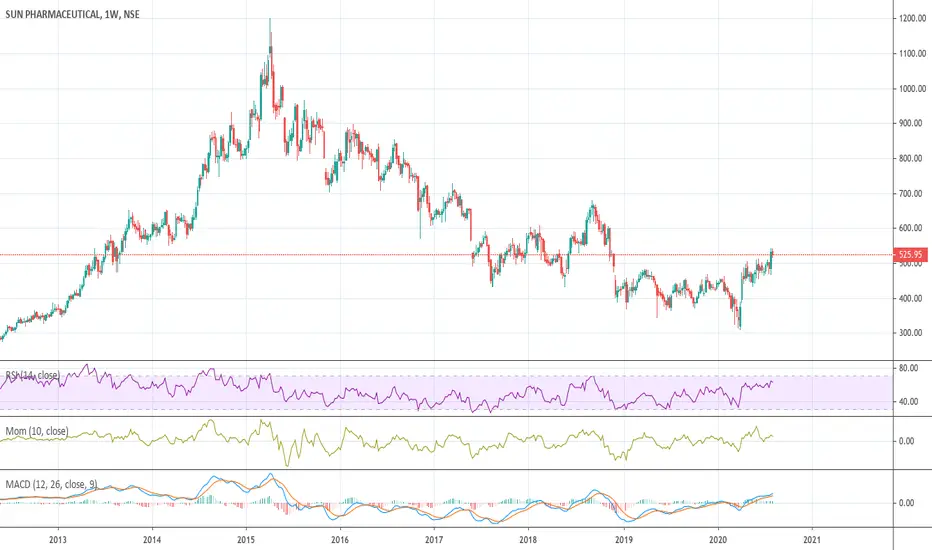The height and width of the screenshot is (550, 932).
Task: Click the 400.00 price axis value
Action: pos(911,298)
